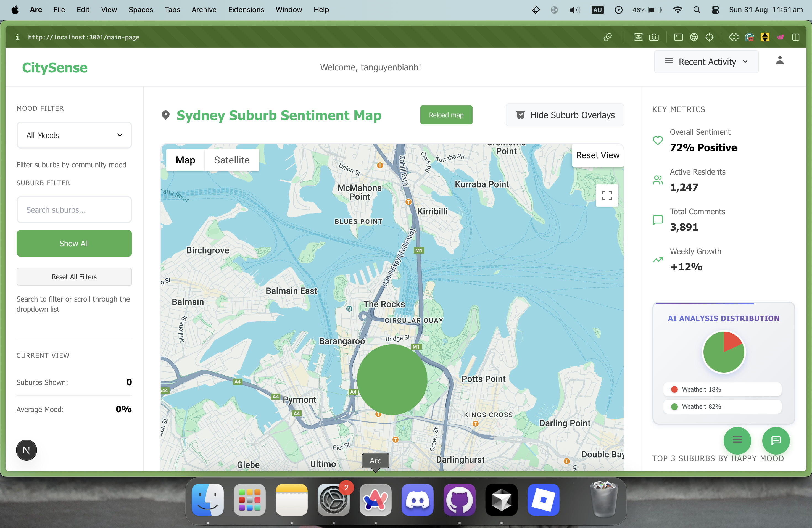Screen dimensions: 812x528
Task: Open macOS Control Center
Action: (715, 10)
